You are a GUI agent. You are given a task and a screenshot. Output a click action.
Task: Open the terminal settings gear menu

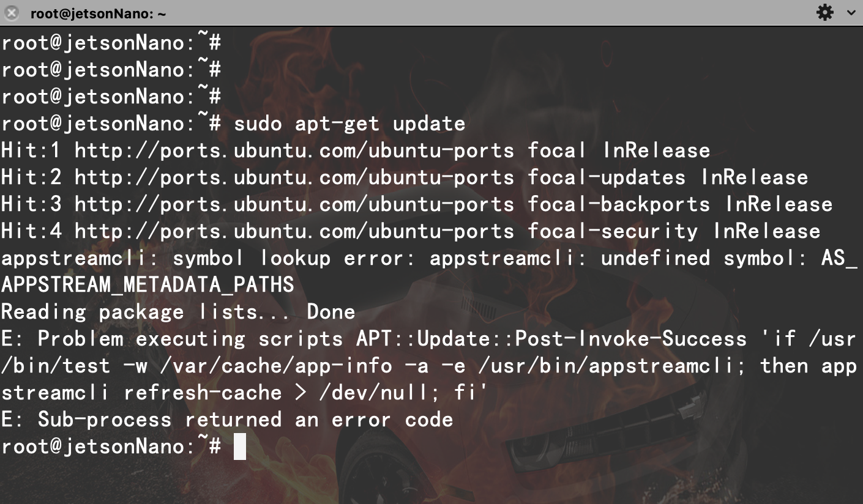point(825,12)
